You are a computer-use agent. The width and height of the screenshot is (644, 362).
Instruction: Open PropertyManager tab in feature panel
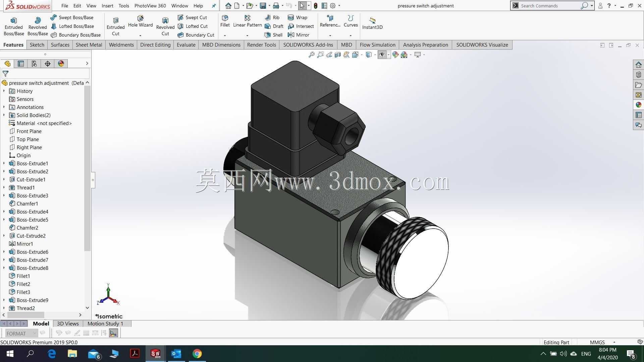[x=21, y=64]
